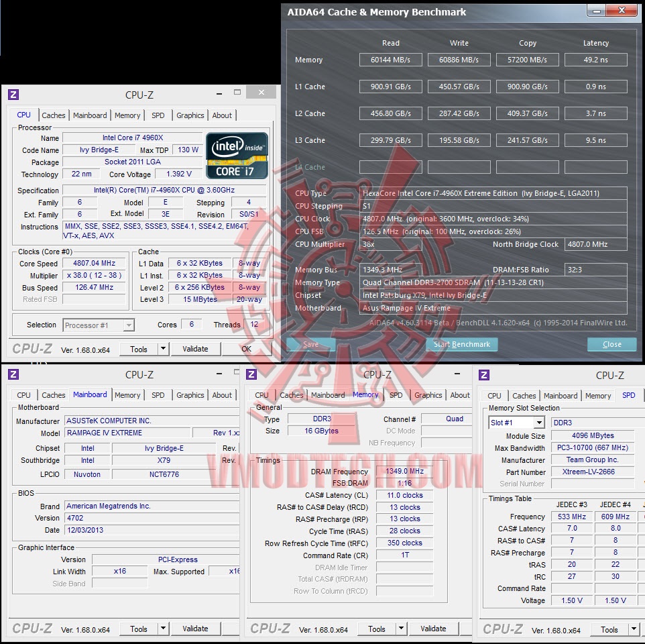Minimize the AIDA64 benchmark window
Screen dimensions: 645x644
[597, 11]
